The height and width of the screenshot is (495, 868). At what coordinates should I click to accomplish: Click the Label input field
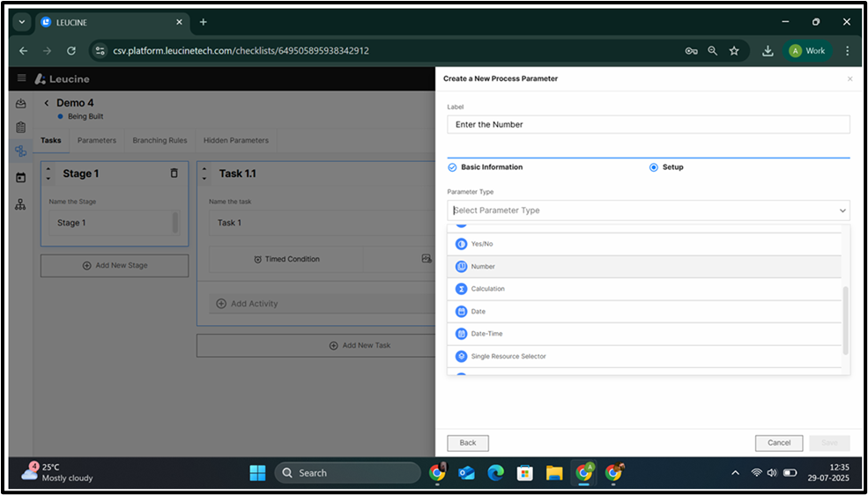click(x=648, y=125)
